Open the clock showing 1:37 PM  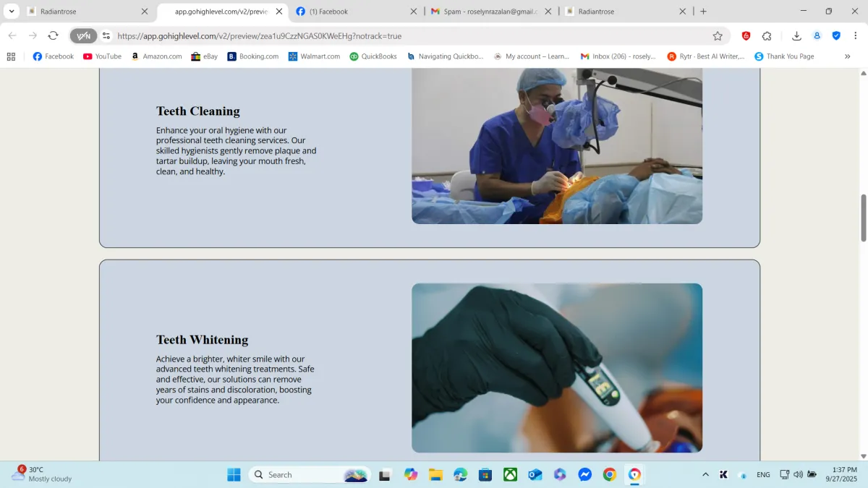click(x=842, y=474)
